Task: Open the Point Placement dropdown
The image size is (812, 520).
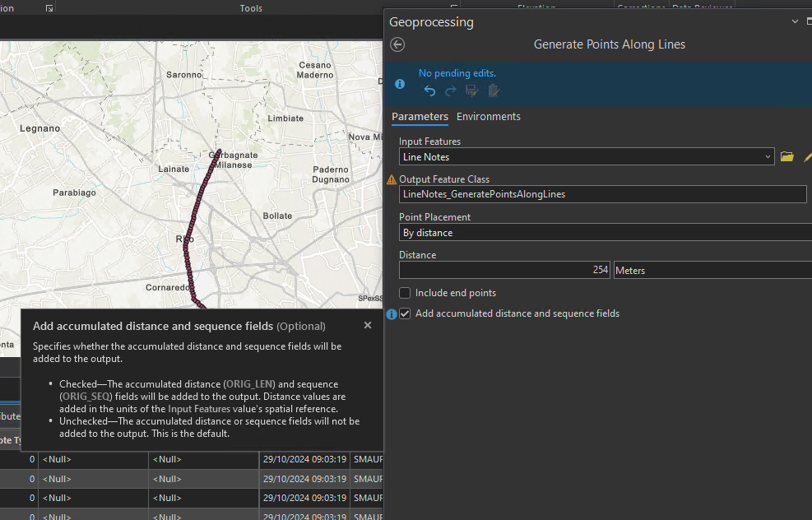Action: coord(605,233)
